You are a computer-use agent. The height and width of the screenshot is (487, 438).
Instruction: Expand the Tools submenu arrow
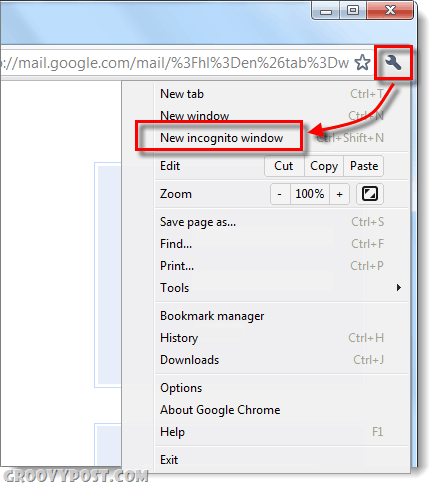[x=399, y=288]
